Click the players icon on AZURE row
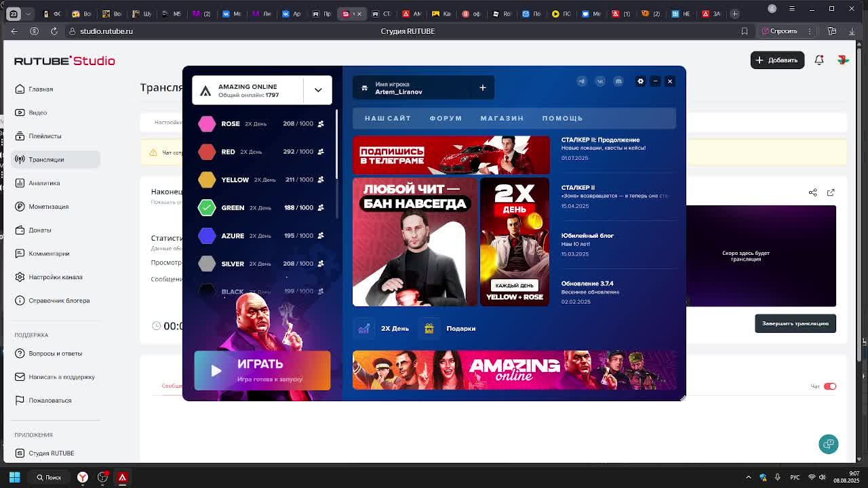 (321, 236)
